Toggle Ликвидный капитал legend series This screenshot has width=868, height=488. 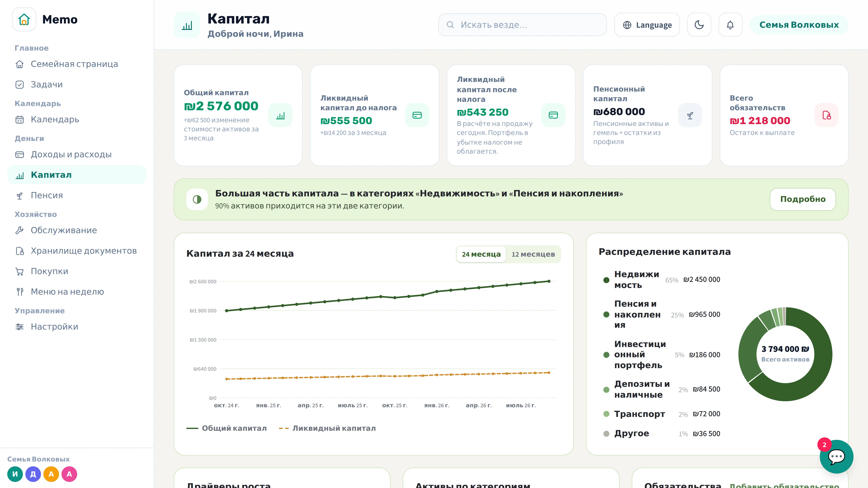327,428
